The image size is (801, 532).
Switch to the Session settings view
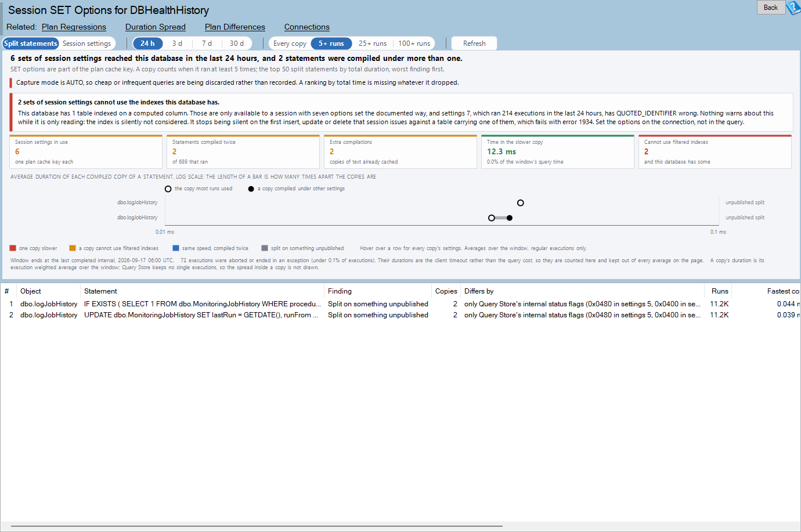pyautogui.click(x=87, y=44)
